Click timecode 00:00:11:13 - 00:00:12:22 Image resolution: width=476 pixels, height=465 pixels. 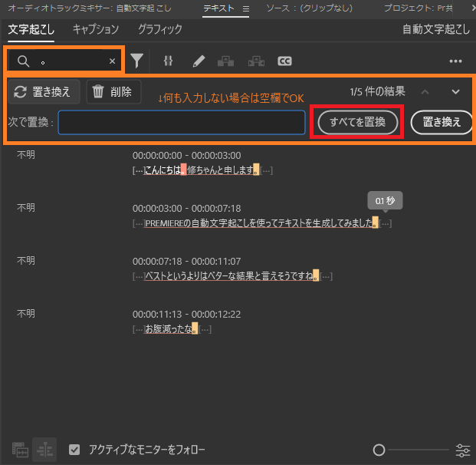click(186, 315)
